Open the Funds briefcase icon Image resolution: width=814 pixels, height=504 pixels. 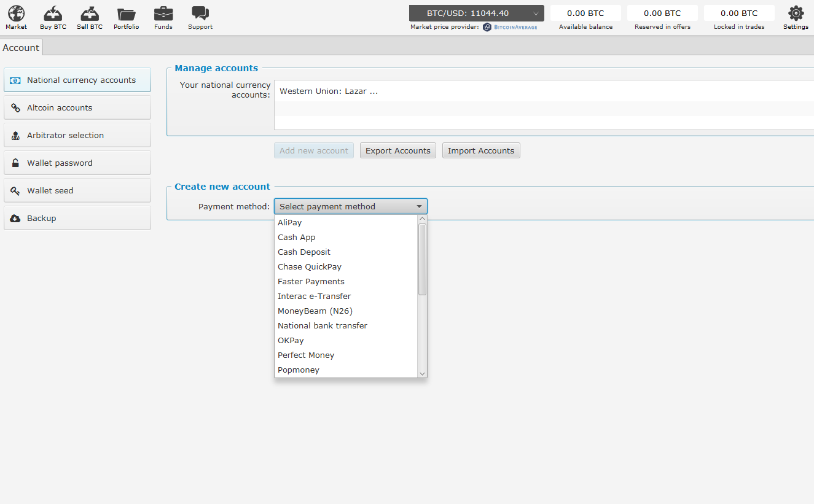(x=163, y=14)
